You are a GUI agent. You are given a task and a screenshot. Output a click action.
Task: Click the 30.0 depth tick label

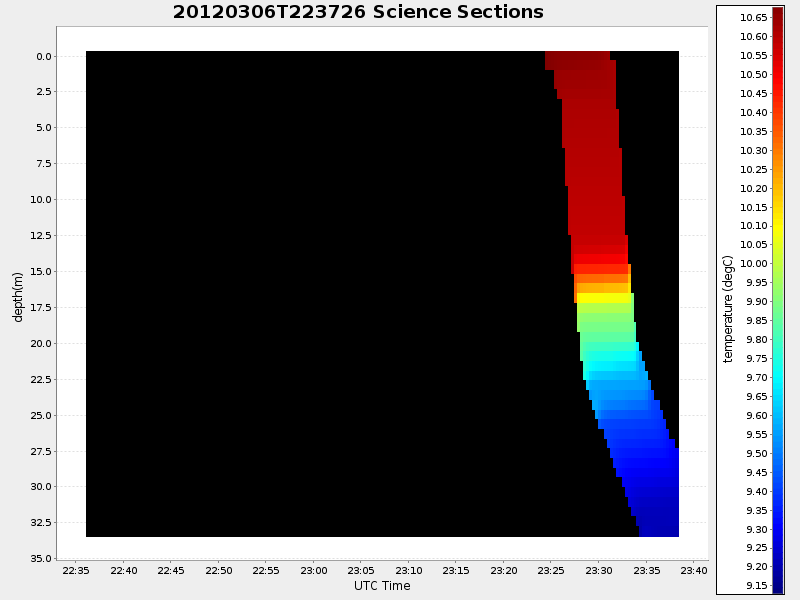[41, 486]
